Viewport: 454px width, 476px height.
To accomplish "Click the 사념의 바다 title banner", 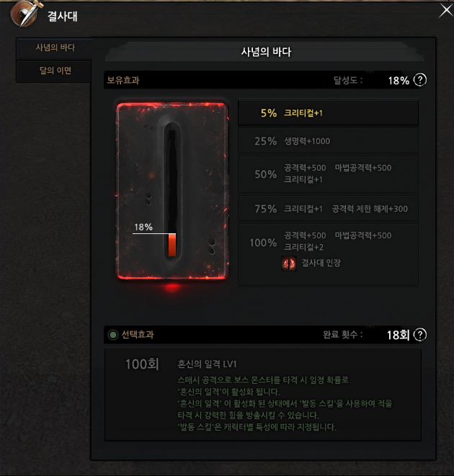I will (x=265, y=52).
